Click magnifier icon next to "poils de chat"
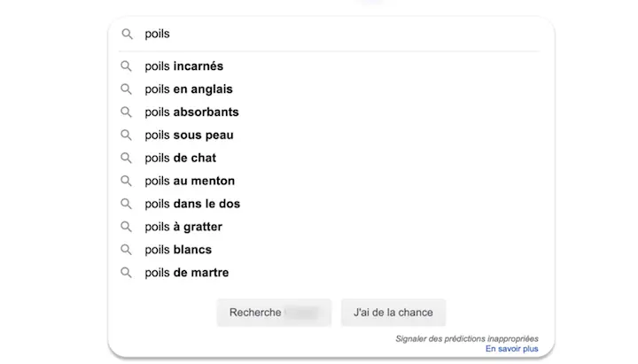The height and width of the screenshot is (364, 638). click(127, 159)
